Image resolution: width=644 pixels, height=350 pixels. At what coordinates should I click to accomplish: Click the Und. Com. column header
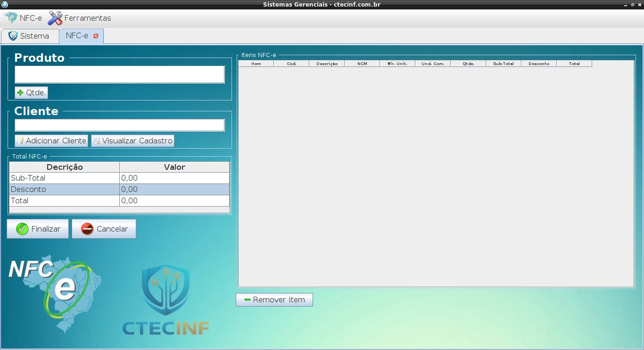point(433,64)
